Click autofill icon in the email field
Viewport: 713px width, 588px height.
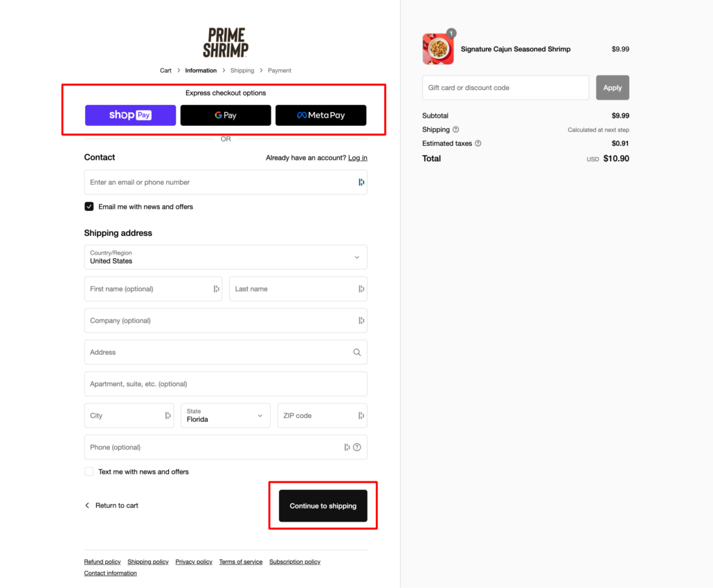tap(361, 182)
